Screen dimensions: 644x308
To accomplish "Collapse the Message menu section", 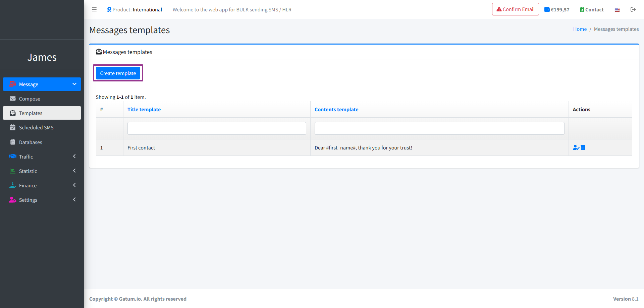I will [42, 84].
